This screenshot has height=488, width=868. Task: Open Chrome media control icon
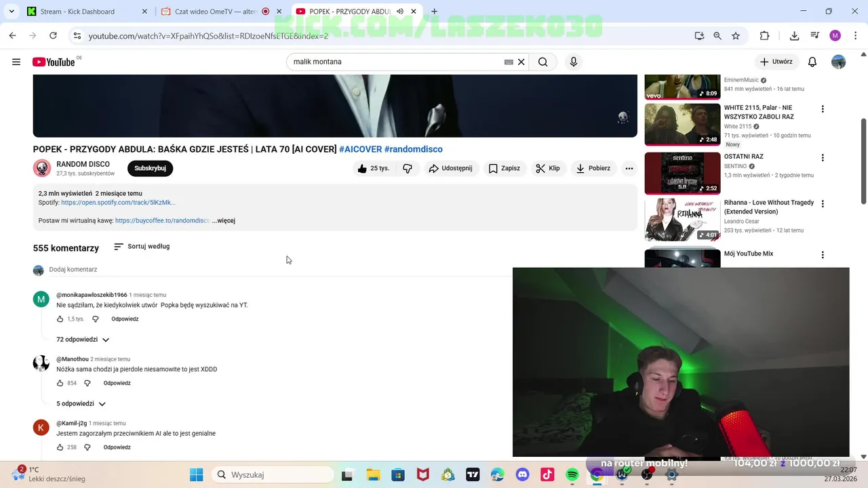pyautogui.click(x=815, y=36)
